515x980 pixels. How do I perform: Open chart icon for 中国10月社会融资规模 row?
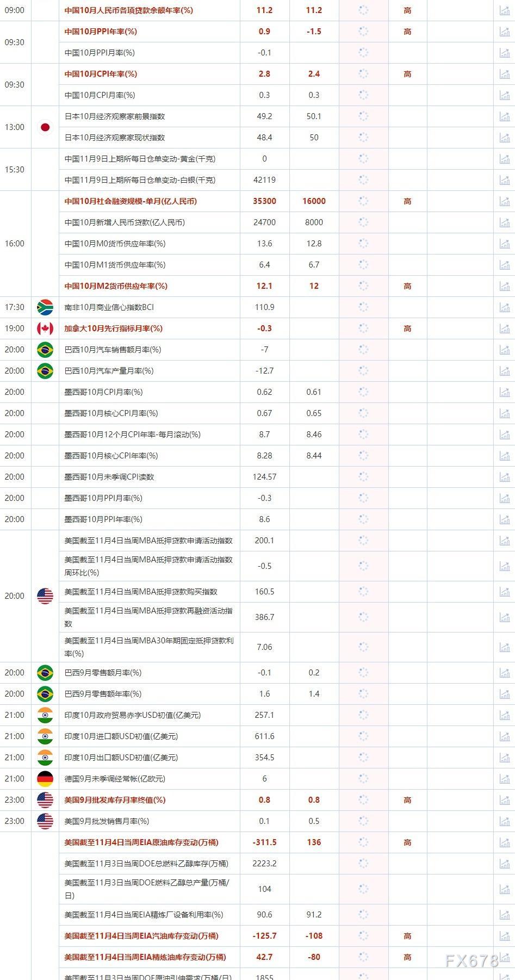tap(504, 201)
